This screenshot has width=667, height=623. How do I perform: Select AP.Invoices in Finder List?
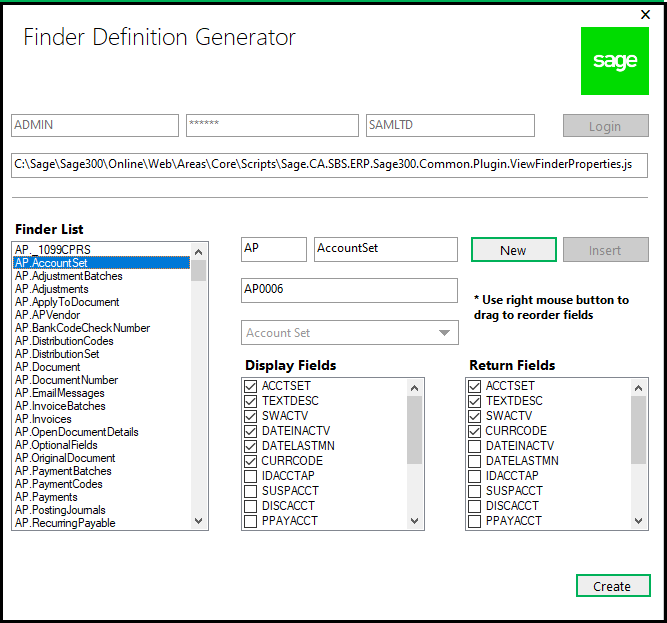101,419
